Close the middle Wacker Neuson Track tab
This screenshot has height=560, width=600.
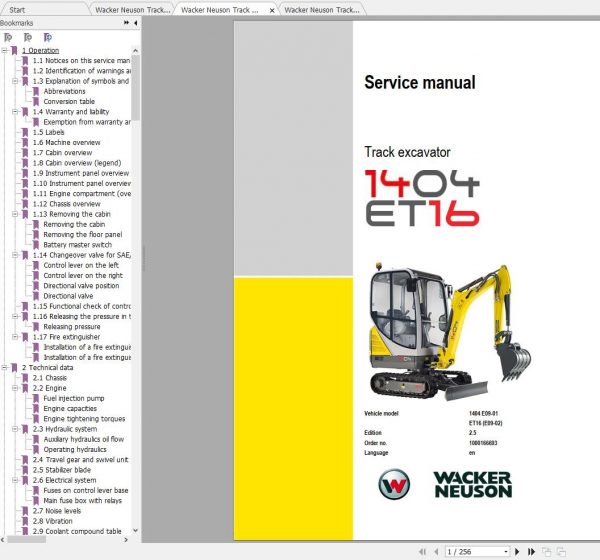[272, 10]
